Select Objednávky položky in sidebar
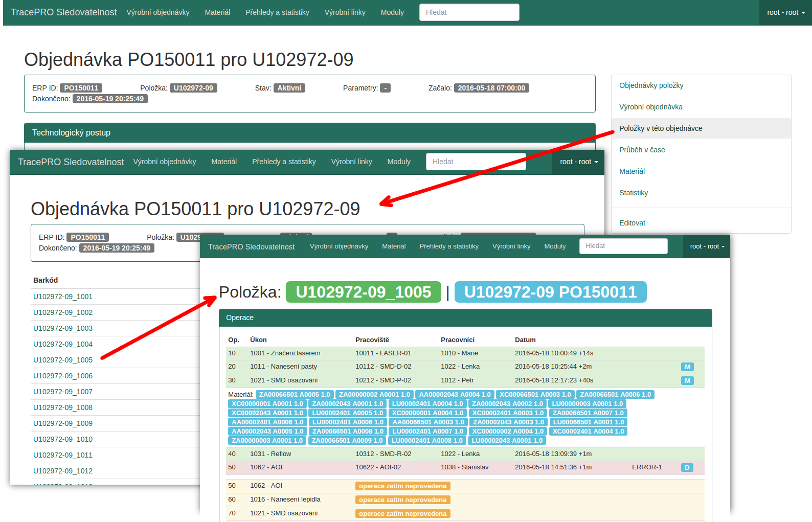812x522 pixels. click(701, 85)
